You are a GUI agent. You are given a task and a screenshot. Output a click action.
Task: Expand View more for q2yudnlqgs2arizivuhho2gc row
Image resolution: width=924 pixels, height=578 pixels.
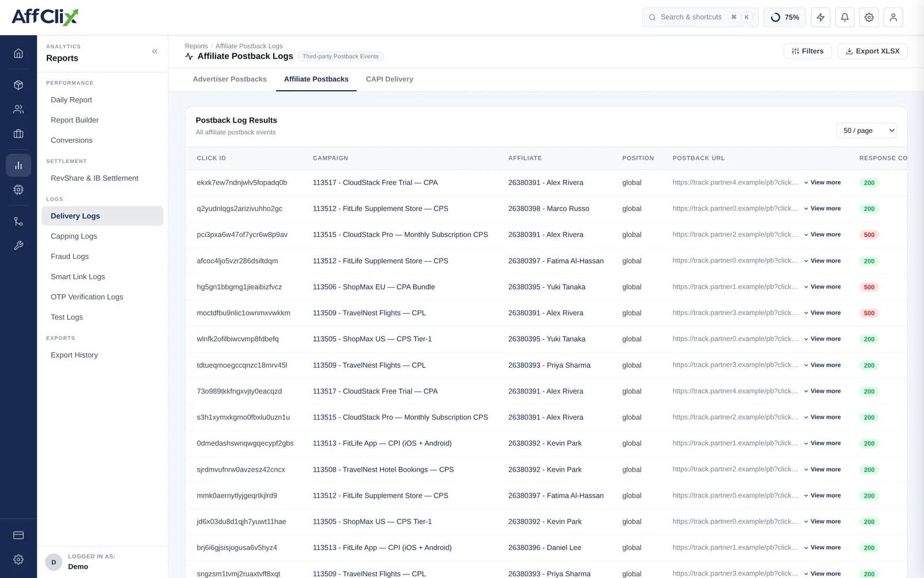coord(822,209)
